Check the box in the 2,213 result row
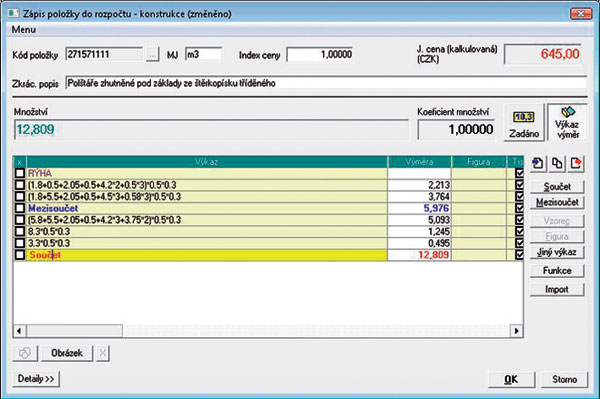The image size is (600, 399). tap(20, 185)
